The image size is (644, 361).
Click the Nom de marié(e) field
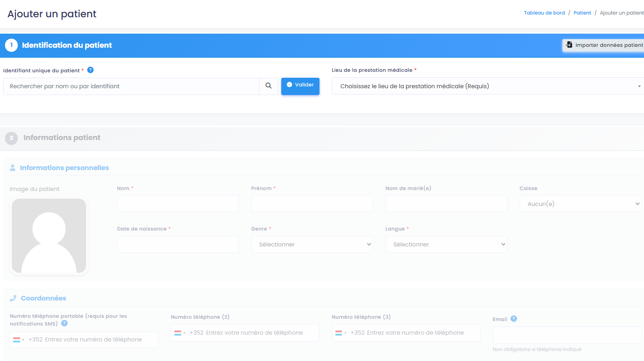pos(446,204)
